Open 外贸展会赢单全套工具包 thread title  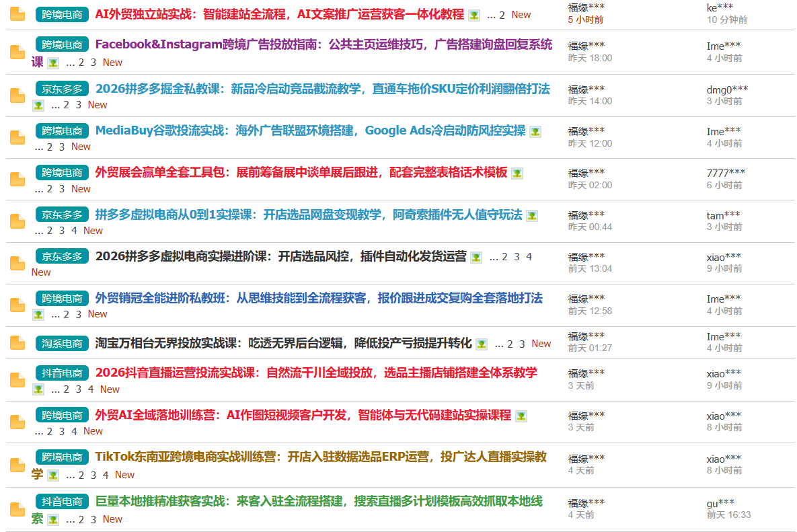pos(301,172)
